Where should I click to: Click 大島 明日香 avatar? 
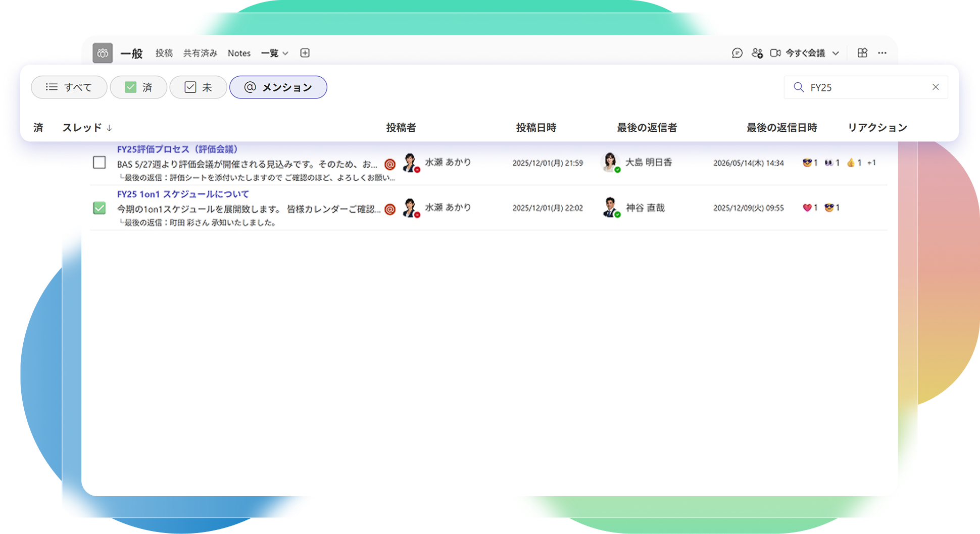[611, 163]
